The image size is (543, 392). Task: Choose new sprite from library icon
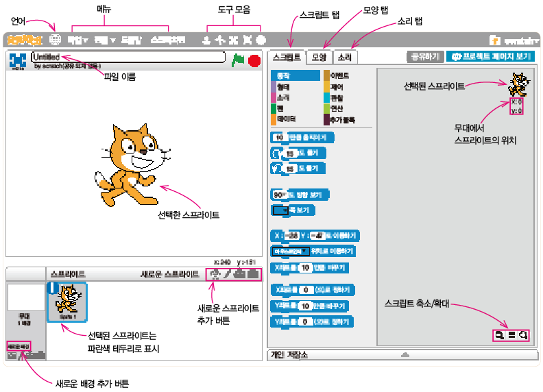pyautogui.click(x=215, y=274)
